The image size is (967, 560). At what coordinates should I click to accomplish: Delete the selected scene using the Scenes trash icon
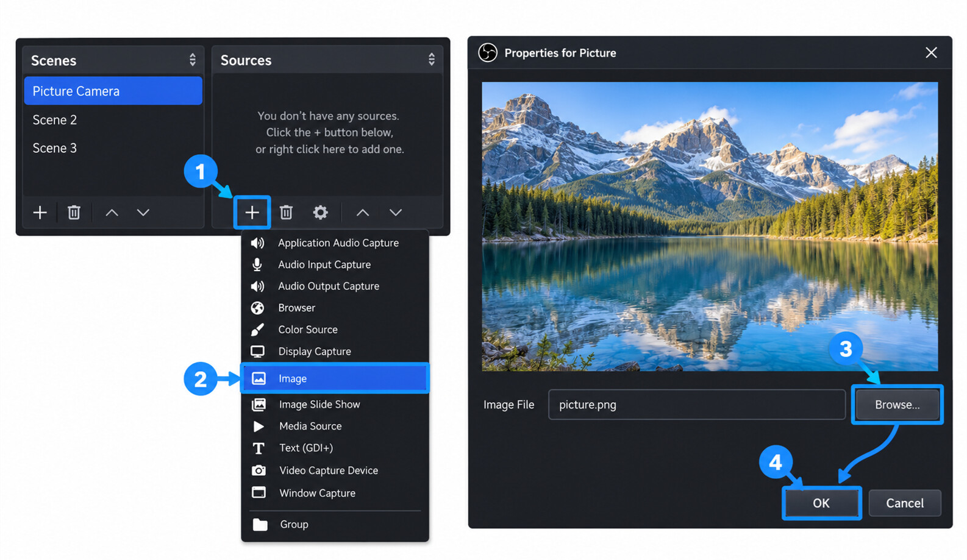[74, 212]
